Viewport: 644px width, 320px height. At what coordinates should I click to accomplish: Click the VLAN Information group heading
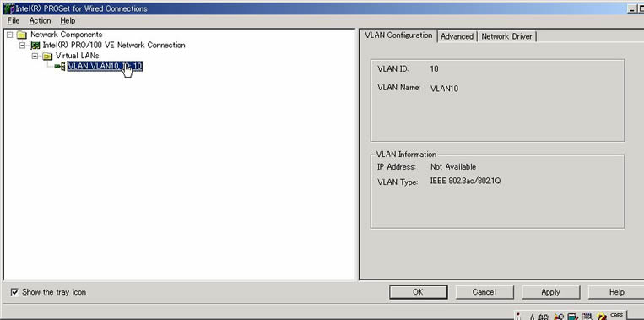406,155
